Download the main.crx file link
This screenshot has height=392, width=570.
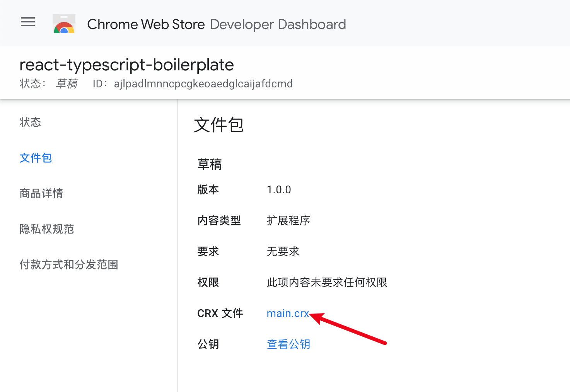pyautogui.click(x=288, y=313)
